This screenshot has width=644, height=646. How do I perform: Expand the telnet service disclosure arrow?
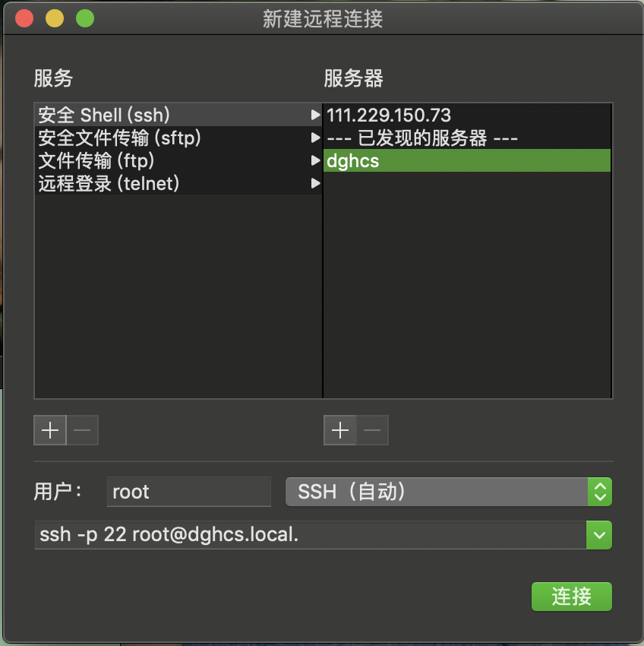pyautogui.click(x=315, y=183)
